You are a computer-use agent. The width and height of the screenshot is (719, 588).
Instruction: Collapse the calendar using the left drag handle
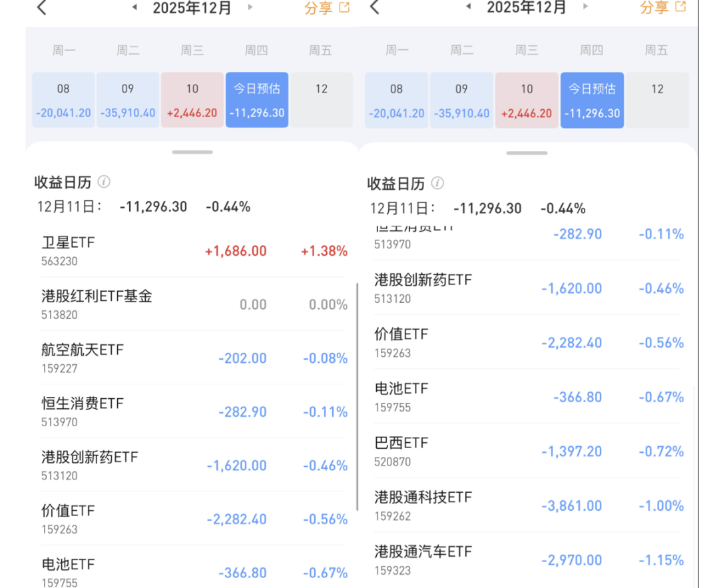pyautogui.click(x=192, y=152)
